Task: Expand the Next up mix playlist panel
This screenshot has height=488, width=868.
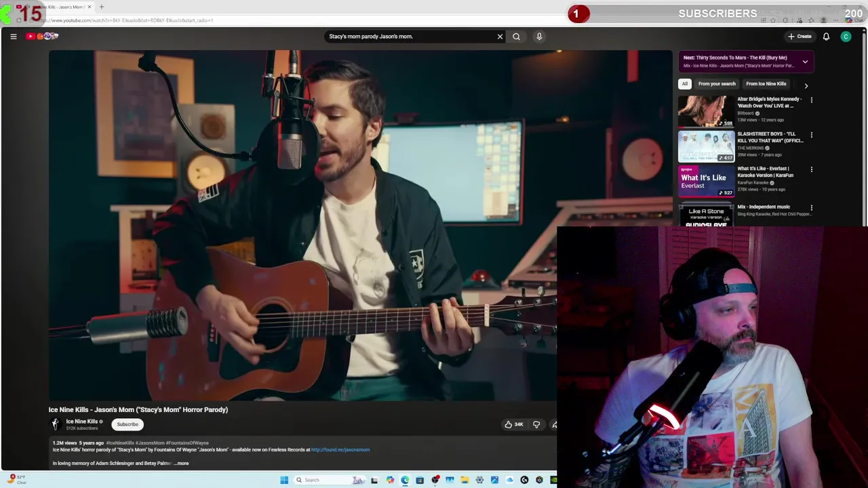Action: pos(805,62)
